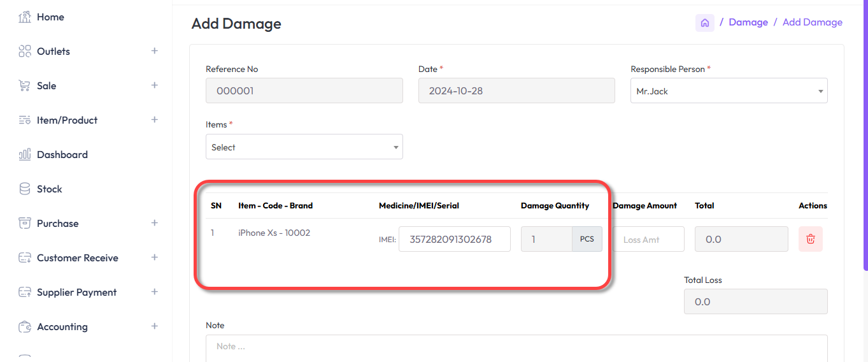Viewport: 868px width, 362px height.
Task: Open the Customer Receive menu item
Action: 77,258
